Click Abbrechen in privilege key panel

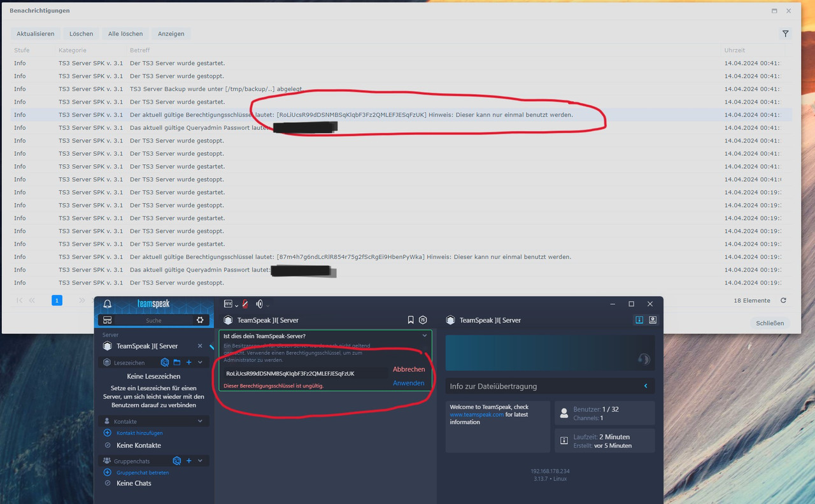pyautogui.click(x=409, y=369)
